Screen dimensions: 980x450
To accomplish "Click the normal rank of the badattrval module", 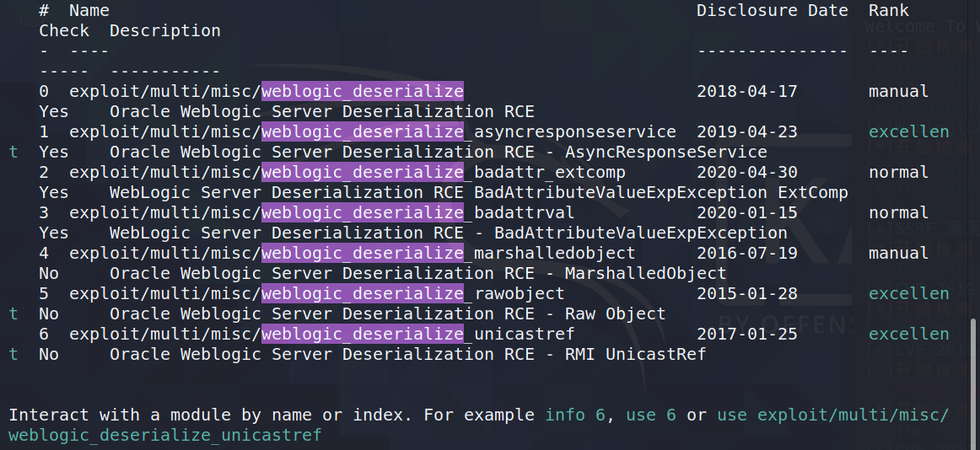I will 898,213.
